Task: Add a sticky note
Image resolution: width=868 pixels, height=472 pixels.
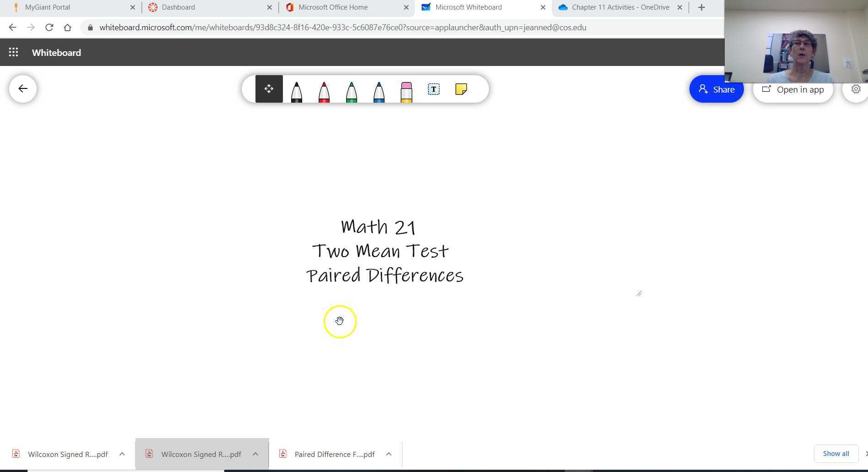Action: tap(461, 89)
